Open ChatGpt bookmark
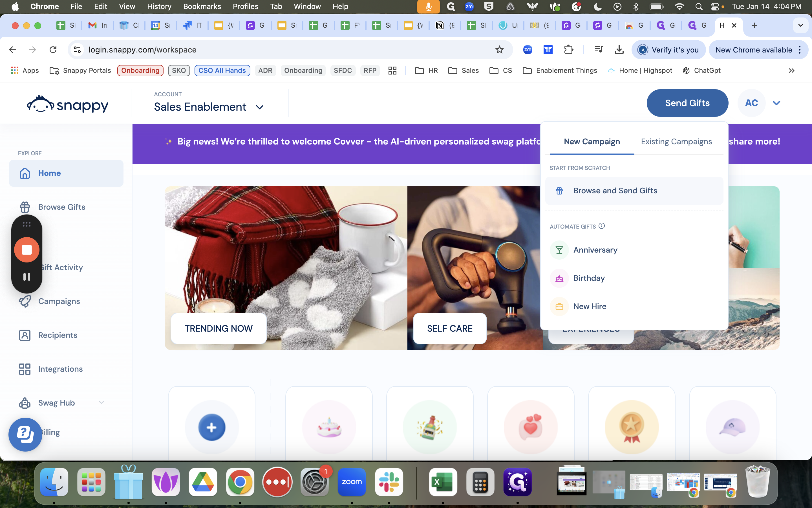Image resolution: width=812 pixels, height=508 pixels. (x=701, y=71)
